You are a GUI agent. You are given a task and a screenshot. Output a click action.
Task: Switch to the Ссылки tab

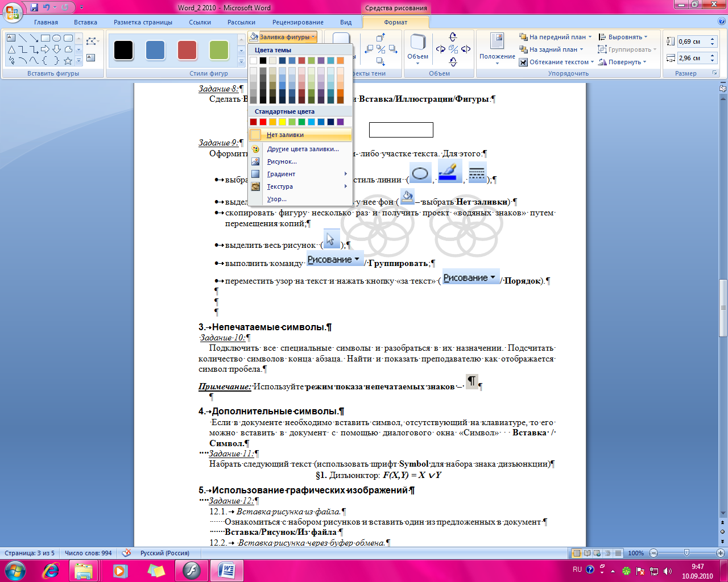[x=200, y=22]
